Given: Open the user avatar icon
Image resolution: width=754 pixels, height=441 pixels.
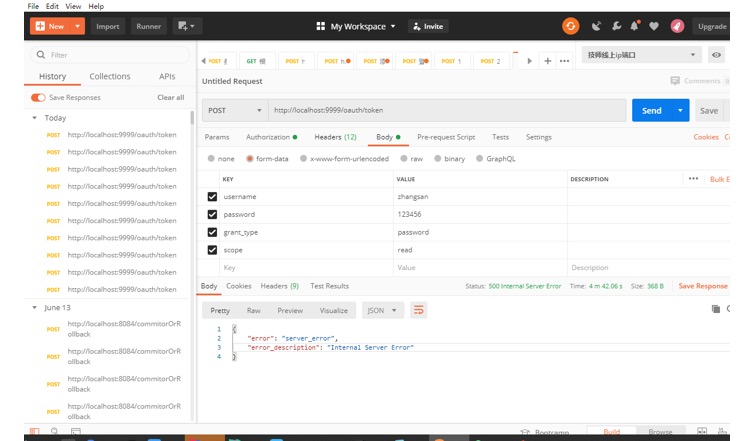Looking at the screenshot, I should tap(677, 26).
